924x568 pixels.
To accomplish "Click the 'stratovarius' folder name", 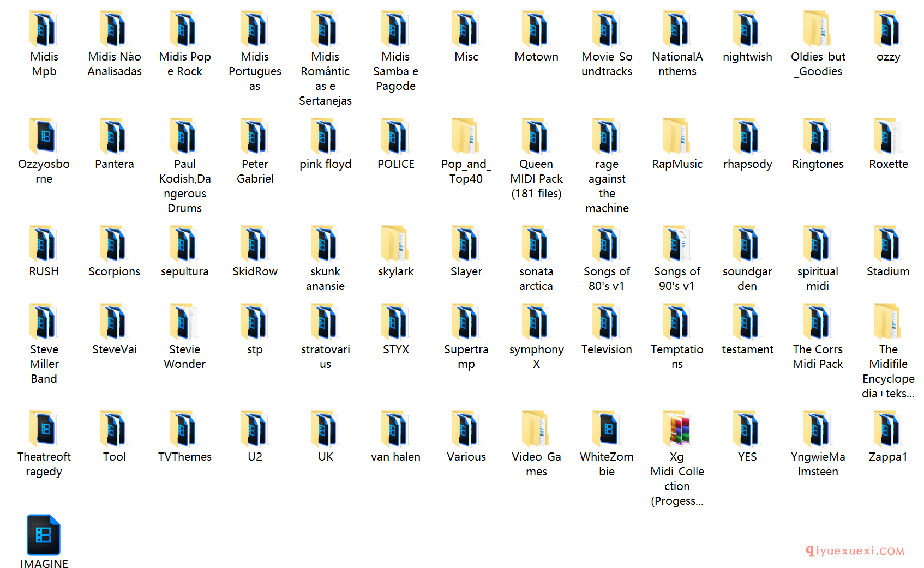I will coord(325,356).
